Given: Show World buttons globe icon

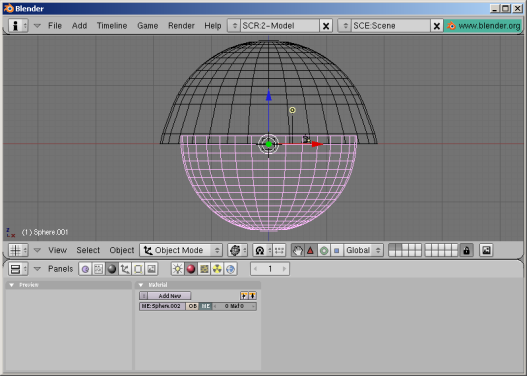Looking at the screenshot, I should pos(231,269).
